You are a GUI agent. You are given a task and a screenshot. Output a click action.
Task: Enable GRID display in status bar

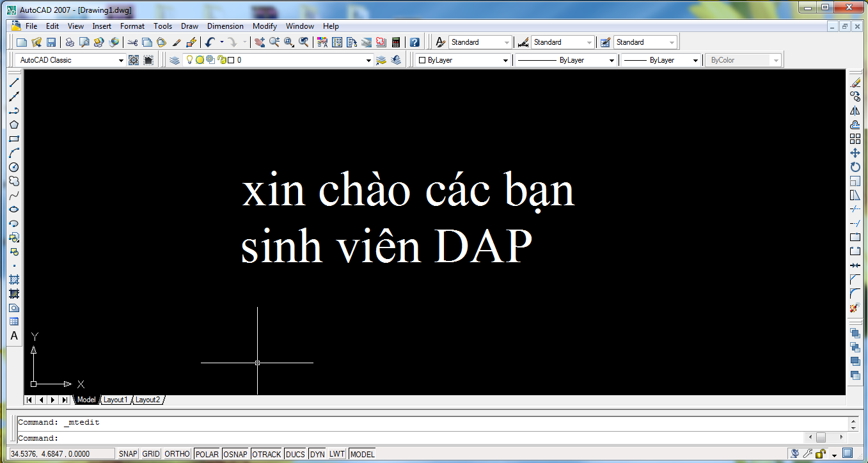[151, 454]
